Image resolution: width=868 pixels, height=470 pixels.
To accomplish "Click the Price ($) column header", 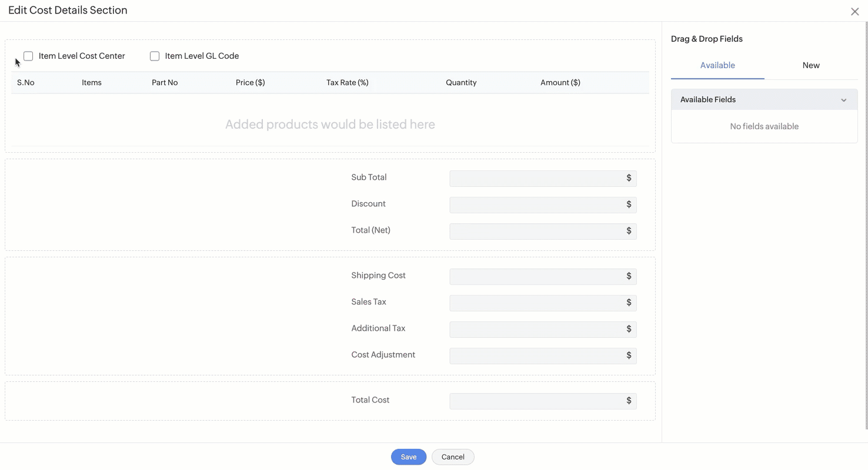I will pyautogui.click(x=250, y=83).
